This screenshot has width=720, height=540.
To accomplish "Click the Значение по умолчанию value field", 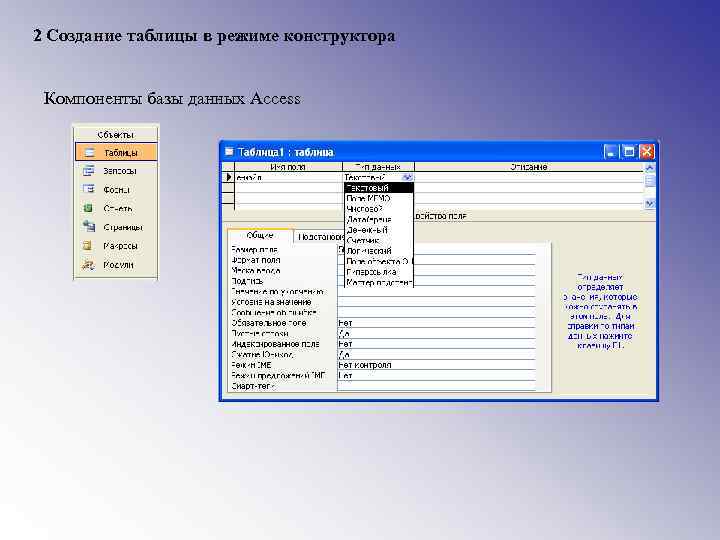I will (x=436, y=292).
